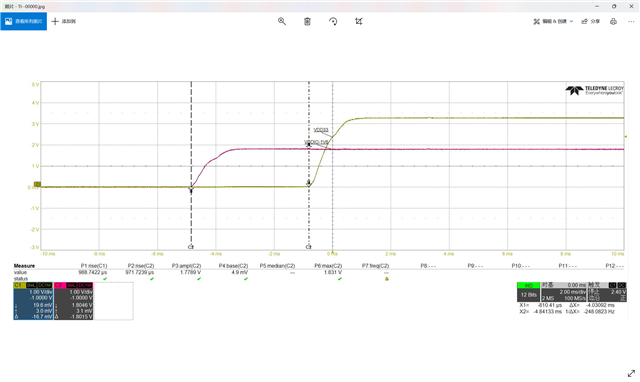This screenshot has height=382, width=640.
Task: Click the Teledyne LeCroy logo in image
Action: coord(594,90)
